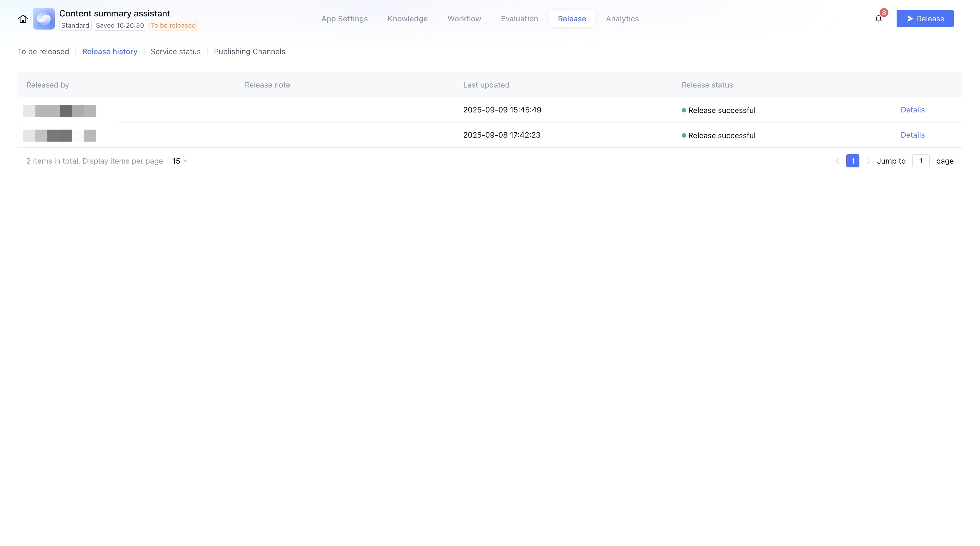Image resolution: width=980 pixels, height=546 pixels.
Task: Switch to the Knowledge tab
Action: pos(407,19)
